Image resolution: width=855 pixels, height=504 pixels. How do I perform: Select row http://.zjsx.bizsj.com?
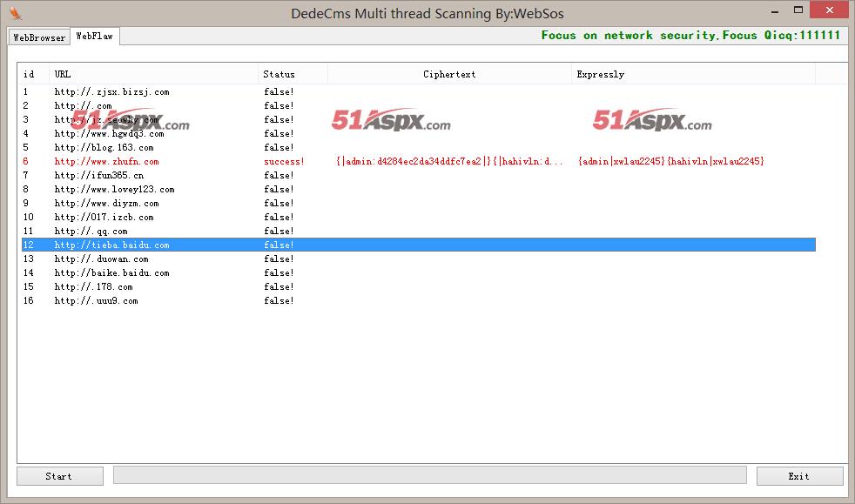(x=418, y=91)
